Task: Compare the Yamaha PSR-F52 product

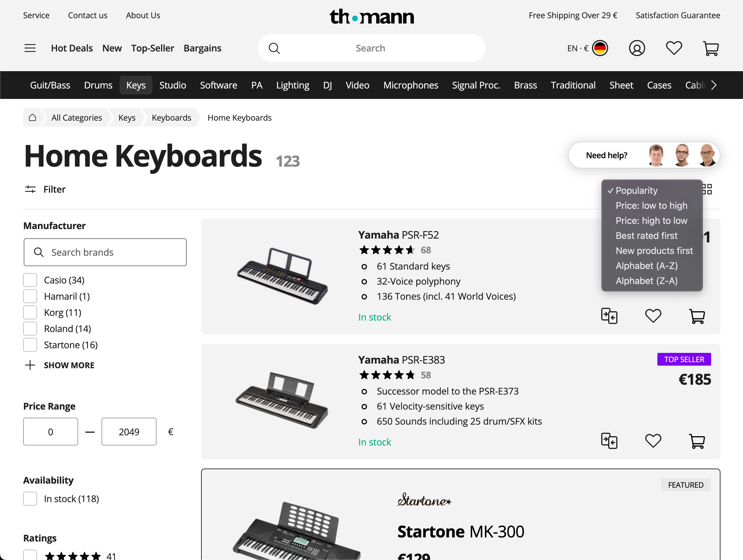Action: (x=609, y=316)
